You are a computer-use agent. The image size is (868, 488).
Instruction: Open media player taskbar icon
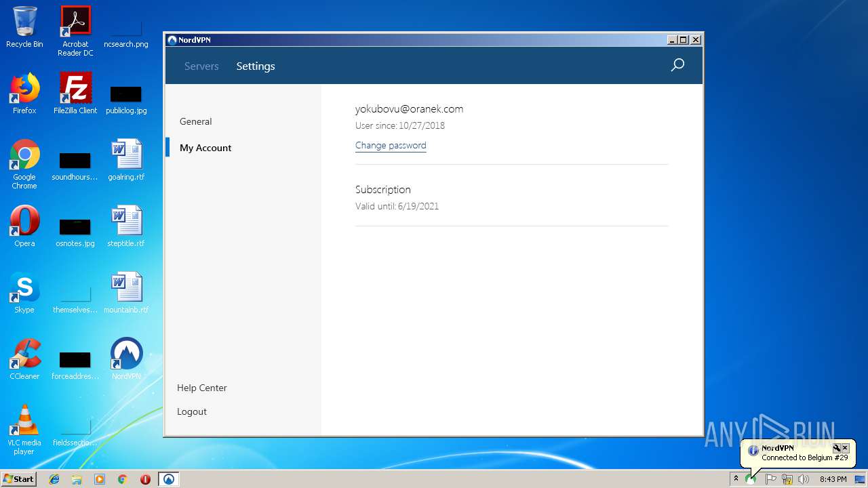coord(100,479)
